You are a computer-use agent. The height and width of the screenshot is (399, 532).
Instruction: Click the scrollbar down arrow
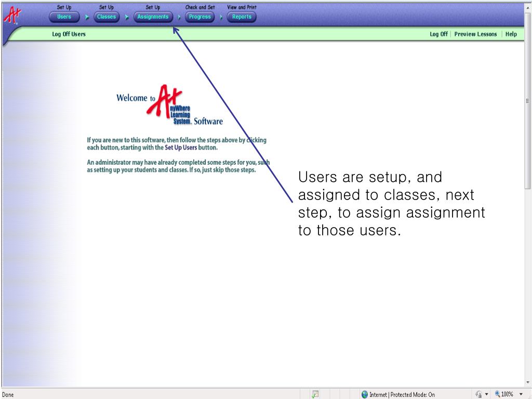[x=528, y=383]
